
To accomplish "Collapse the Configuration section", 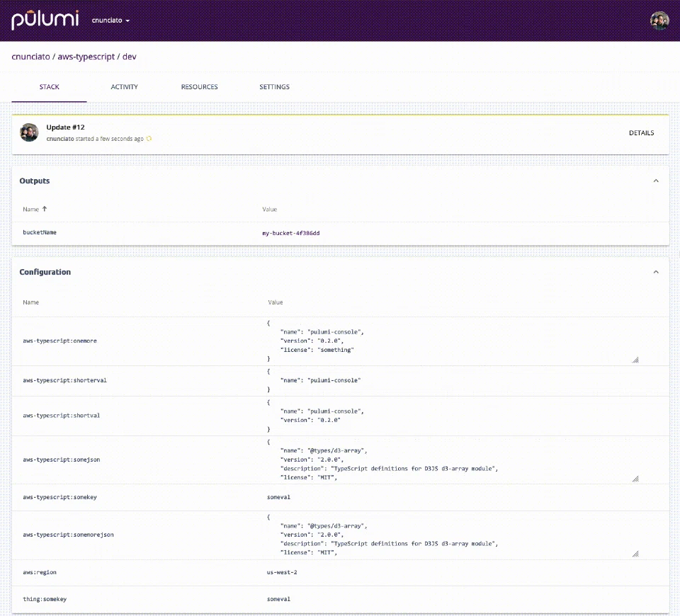I will pos(656,272).
